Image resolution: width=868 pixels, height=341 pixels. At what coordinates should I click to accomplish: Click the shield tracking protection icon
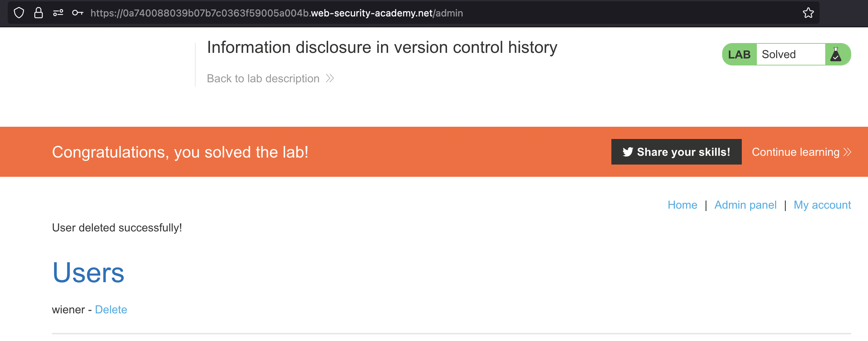(19, 13)
